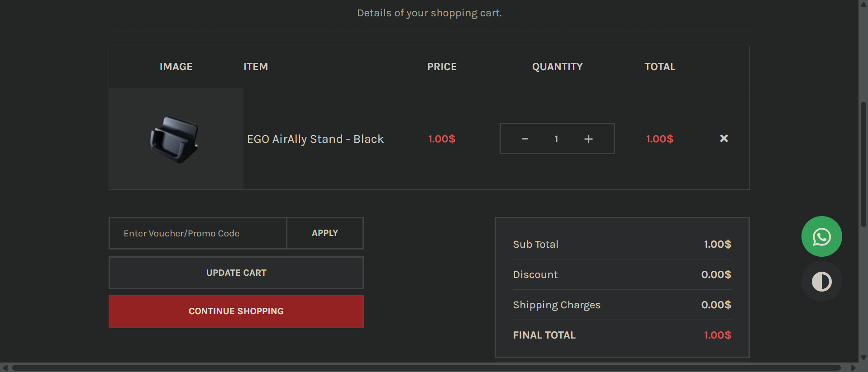Select the item price 1.00$ in Price column

tap(442, 139)
